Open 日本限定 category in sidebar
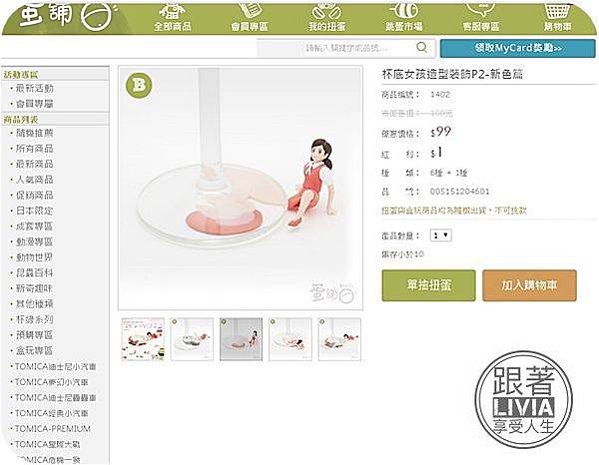The width and height of the screenshot is (599, 465). [x=34, y=211]
